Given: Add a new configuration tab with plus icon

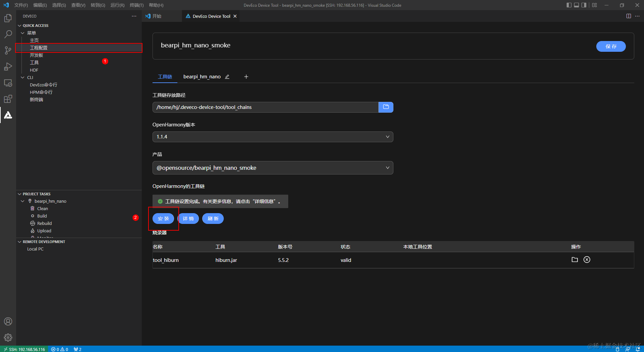Looking at the screenshot, I should (x=246, y=77).
